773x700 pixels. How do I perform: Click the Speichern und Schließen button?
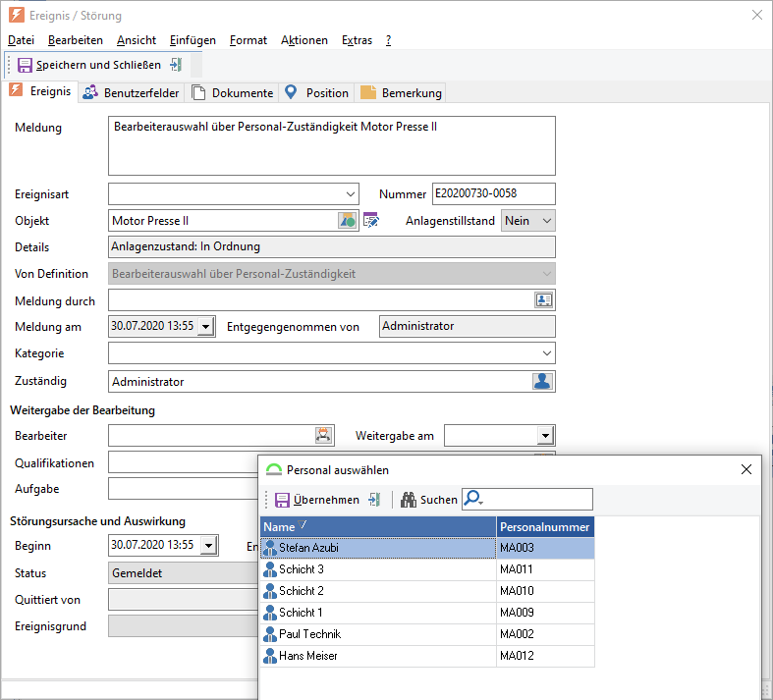click(89, 65)
